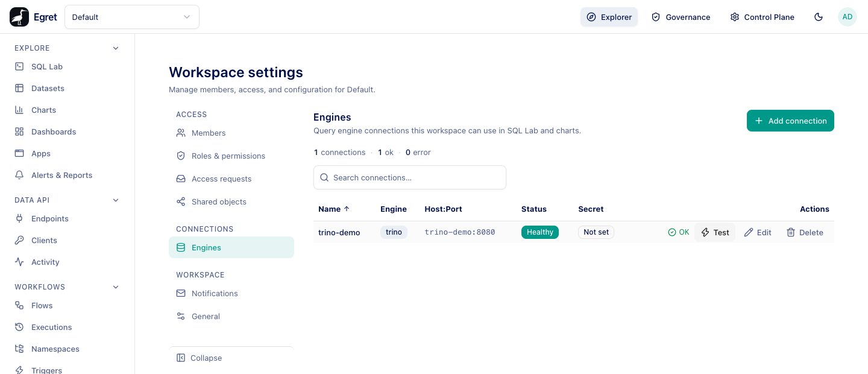This screenshot has width=868, height=374.
Task: Open the AD user avatar menu
Action: 848,17
